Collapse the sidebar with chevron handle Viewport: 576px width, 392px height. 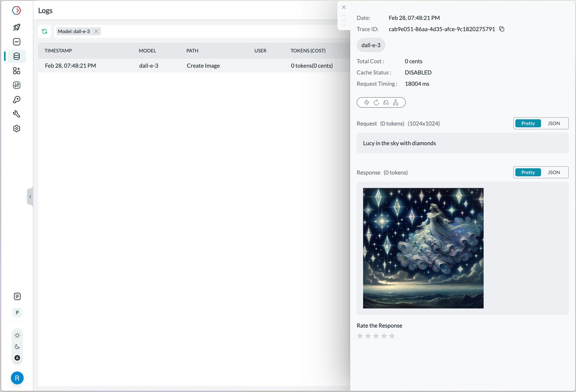pos(30,196)
